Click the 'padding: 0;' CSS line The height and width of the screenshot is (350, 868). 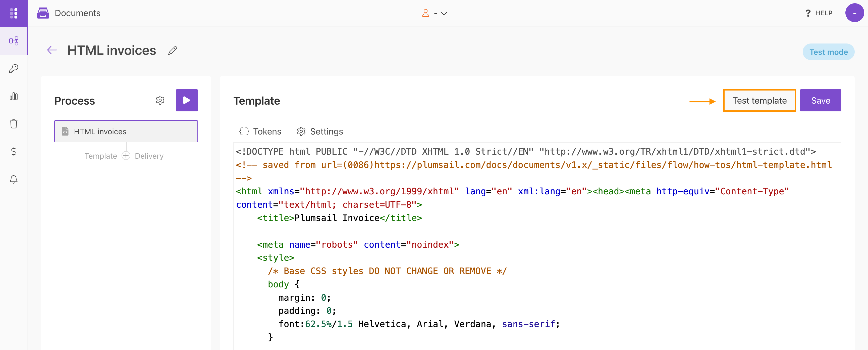click(x=307, y=311)
